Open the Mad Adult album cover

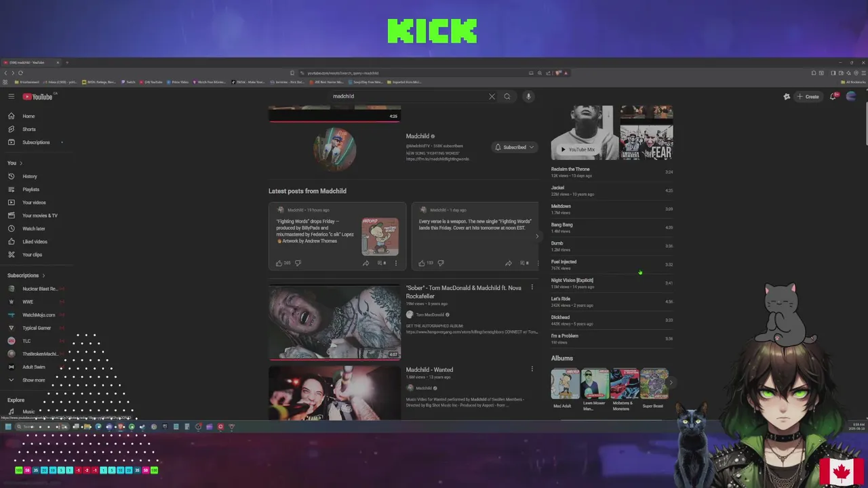pyautogui.click(x=565, y=384)
